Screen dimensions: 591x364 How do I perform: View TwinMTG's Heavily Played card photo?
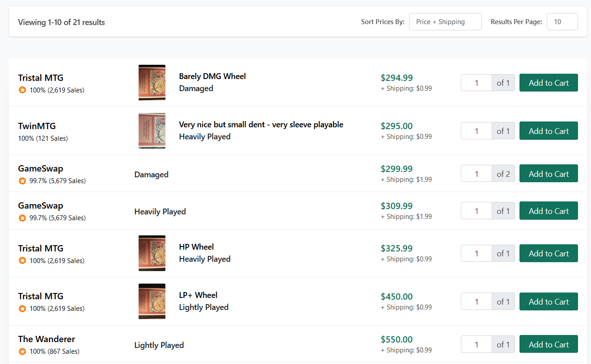152,131
